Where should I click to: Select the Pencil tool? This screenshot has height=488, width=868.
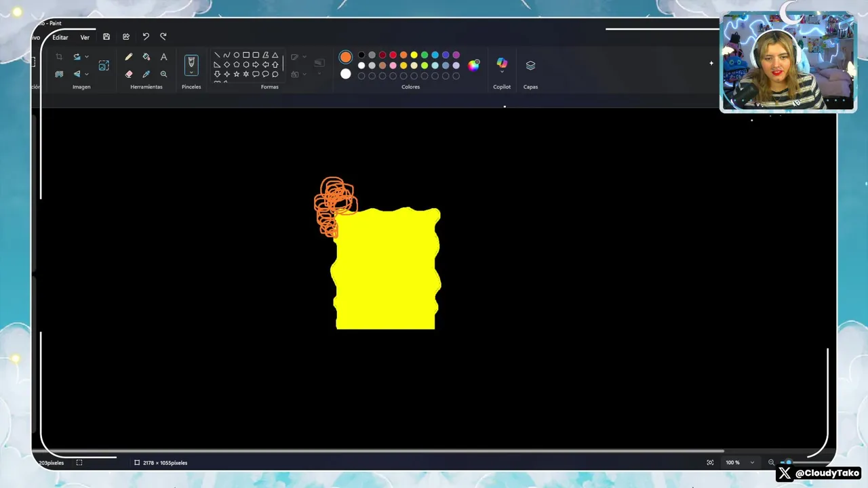click(x=129, y=57)
